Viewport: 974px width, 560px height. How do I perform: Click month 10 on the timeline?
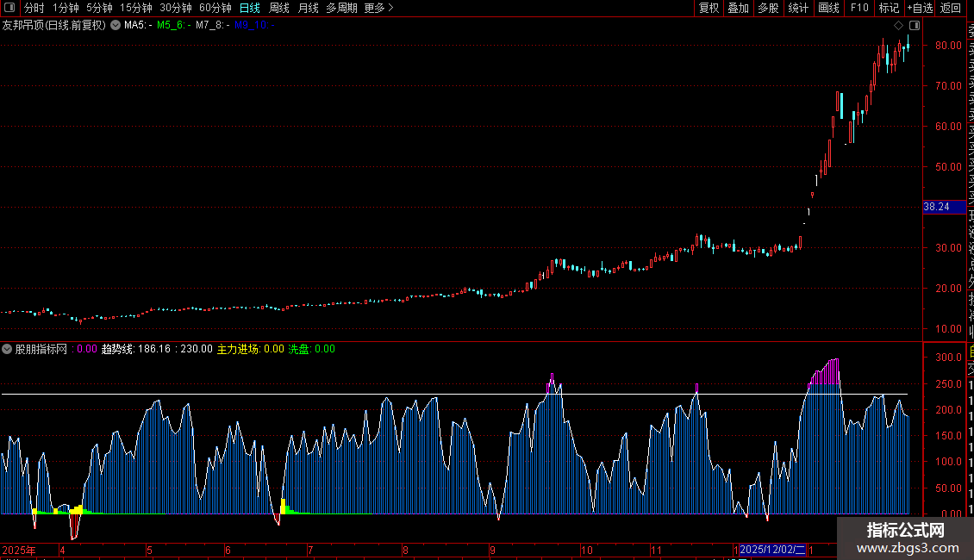point(587,550)
